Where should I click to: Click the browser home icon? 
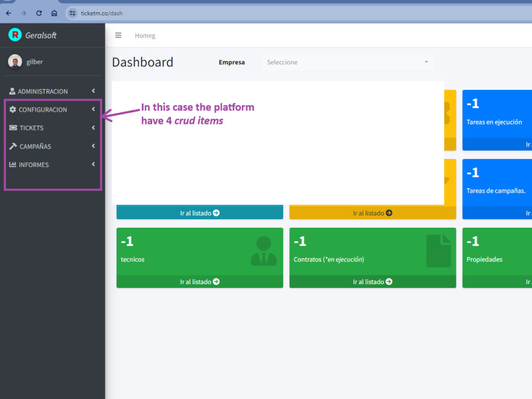click(54, 13)
